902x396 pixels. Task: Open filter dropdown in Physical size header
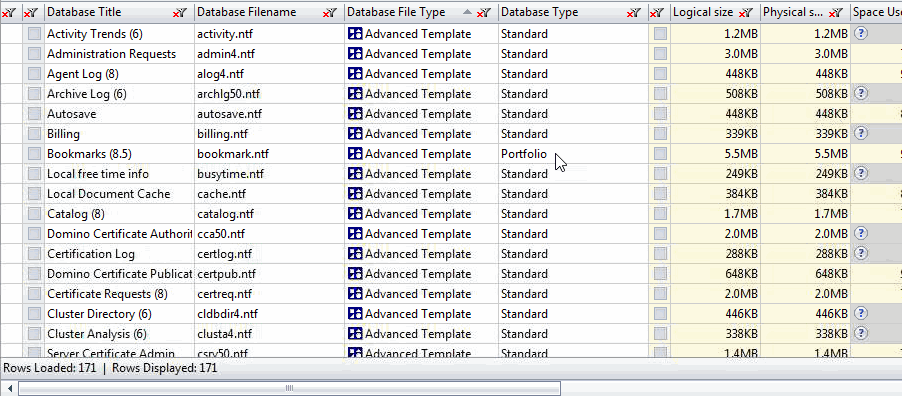pyautogui.click(x=837, y=12)
